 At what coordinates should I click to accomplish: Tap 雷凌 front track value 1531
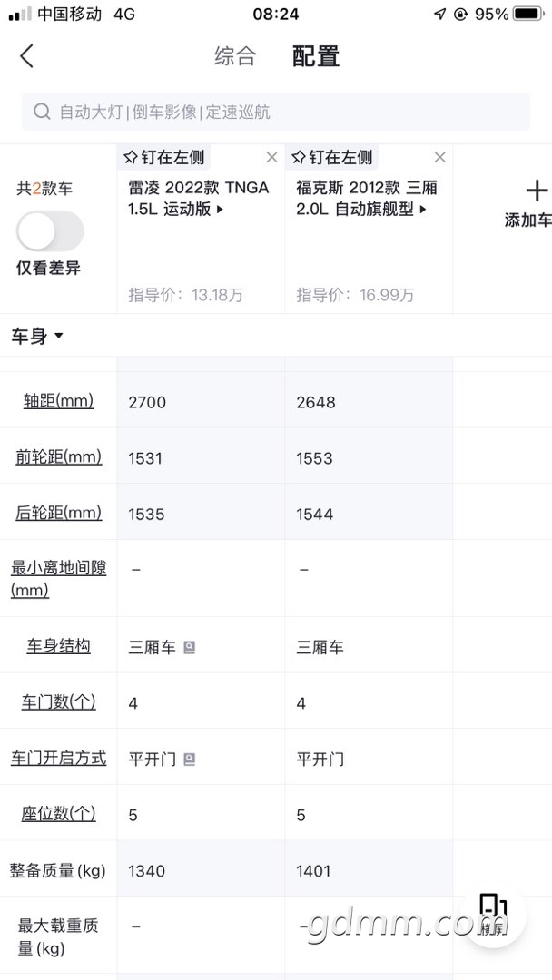(x=145, y=458)
